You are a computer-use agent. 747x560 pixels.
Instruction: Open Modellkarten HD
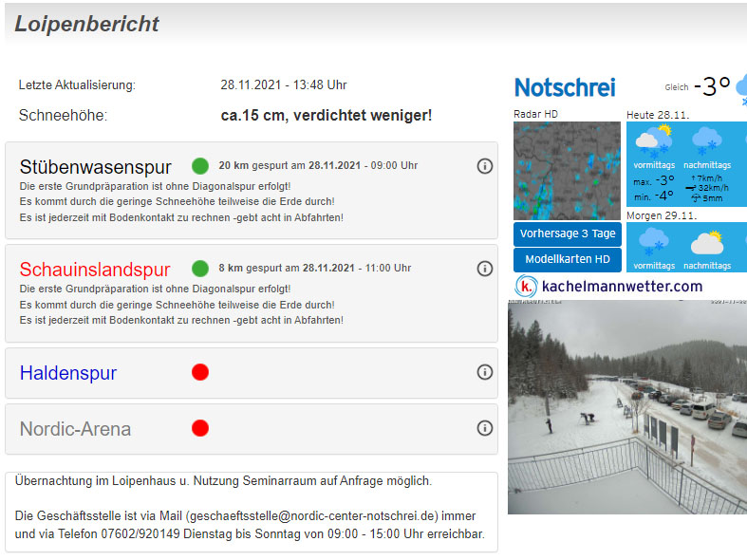point(568,260)
